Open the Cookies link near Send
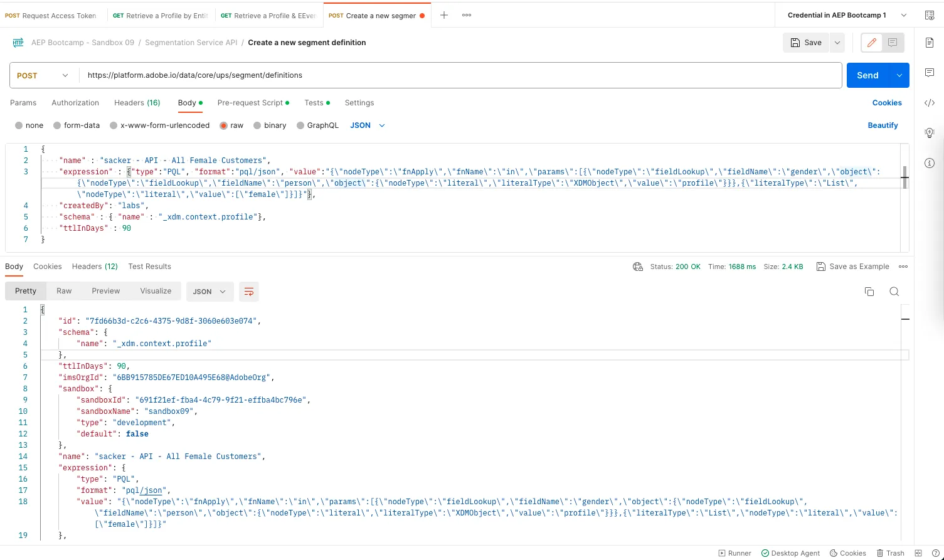 click(887, 103)
